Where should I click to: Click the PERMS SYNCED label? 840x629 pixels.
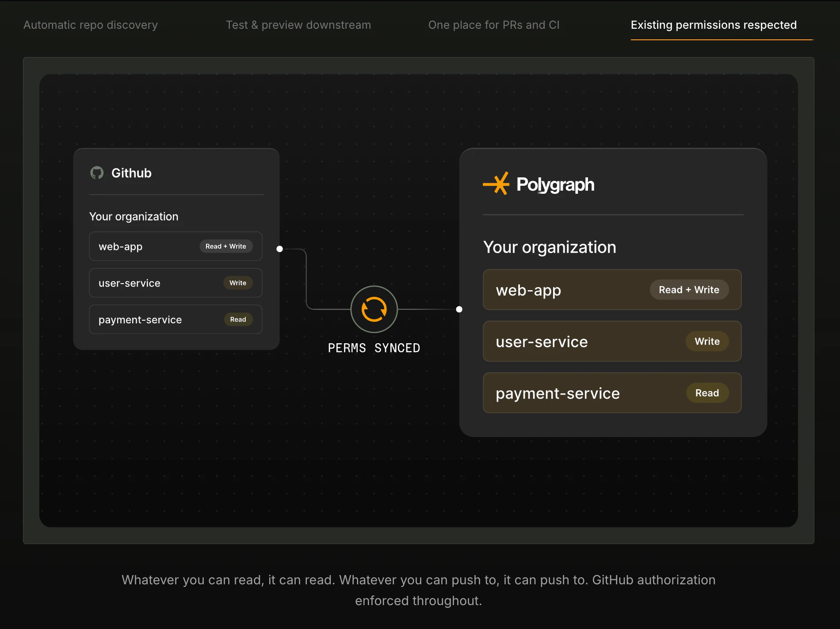[374, 348]
